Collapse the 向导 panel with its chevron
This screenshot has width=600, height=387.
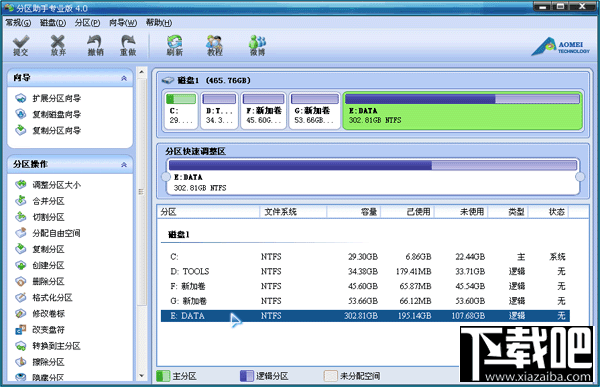[124, 78]
